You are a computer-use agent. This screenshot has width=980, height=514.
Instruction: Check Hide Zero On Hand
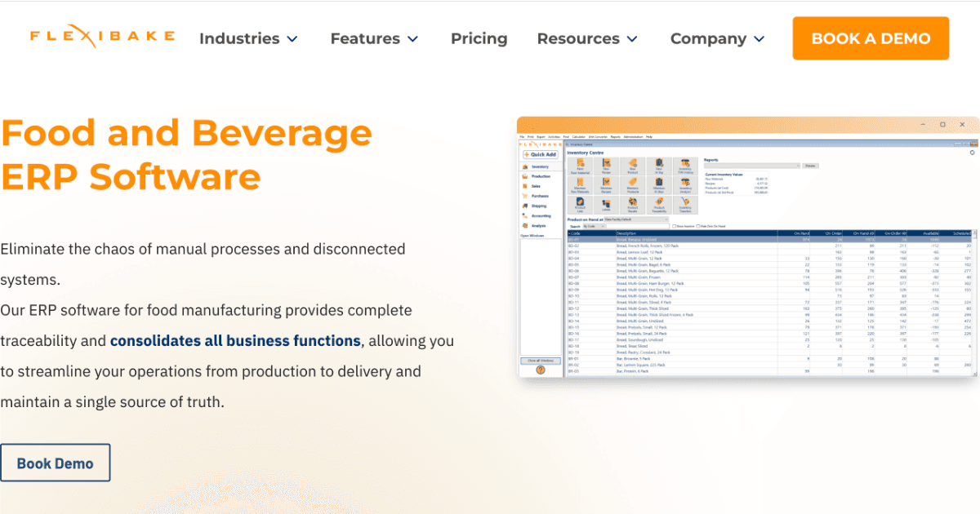click(697, 225)
